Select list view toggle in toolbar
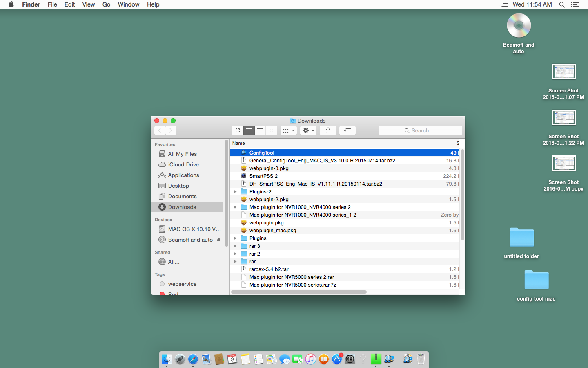Screen dimensions: 588x368 249,130
